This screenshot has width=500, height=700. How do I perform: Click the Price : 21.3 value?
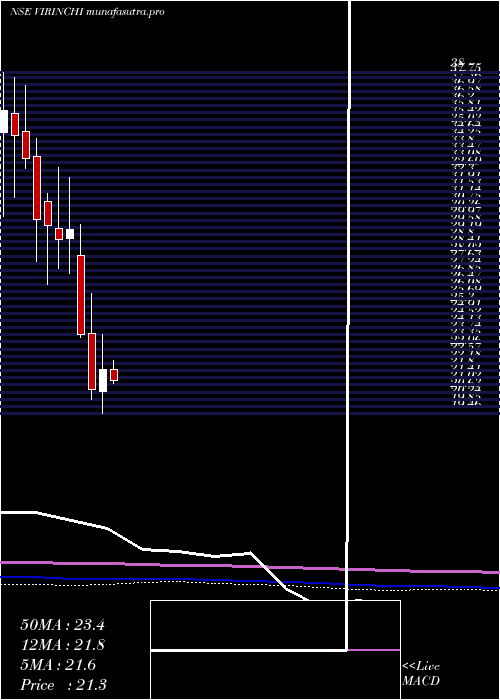[x=63, y=685]
